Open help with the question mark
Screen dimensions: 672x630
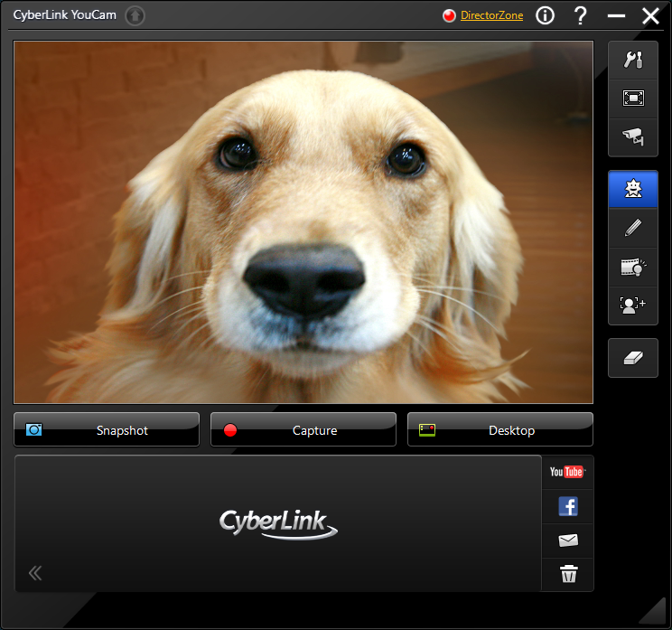tap(581, 15)
